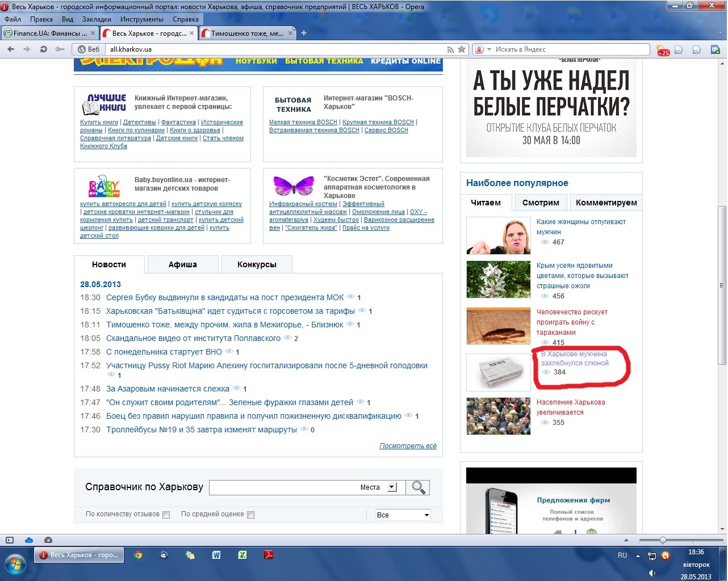Check the По количеству отзывов checkbox
This screenshot has width=728, height=581.
166,515
